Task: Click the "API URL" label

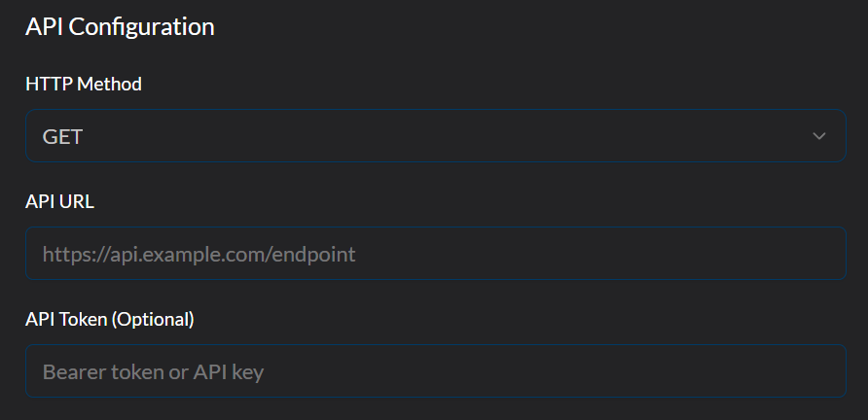Action: click(x=59, y=201)
